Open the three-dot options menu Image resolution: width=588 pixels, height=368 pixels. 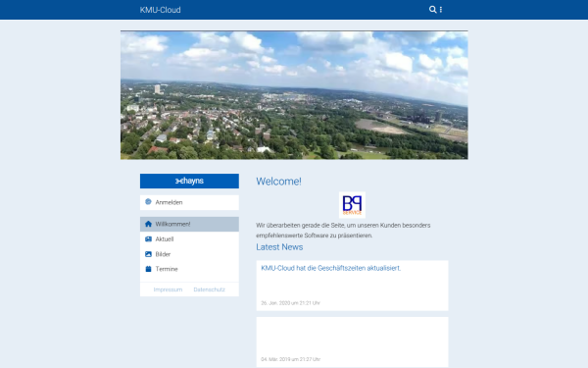(441, 10)
